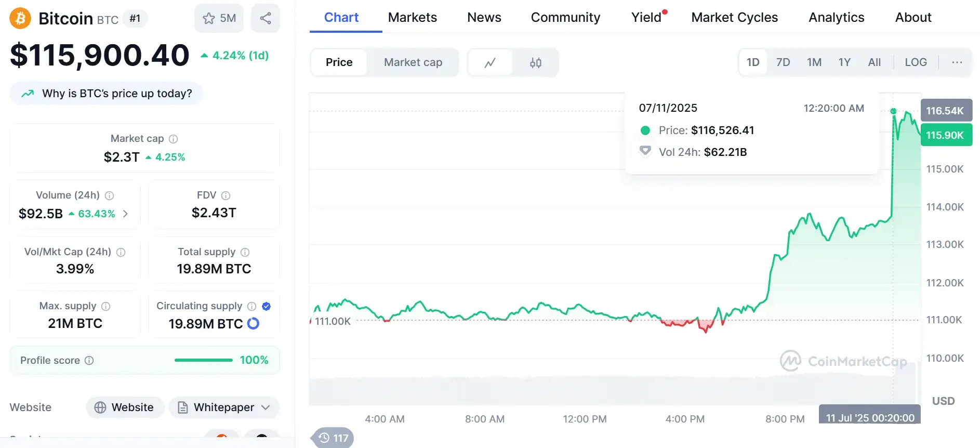980x448 pixels.
Task: Set chart range to 7D
Action: click(x=783, y=62)
